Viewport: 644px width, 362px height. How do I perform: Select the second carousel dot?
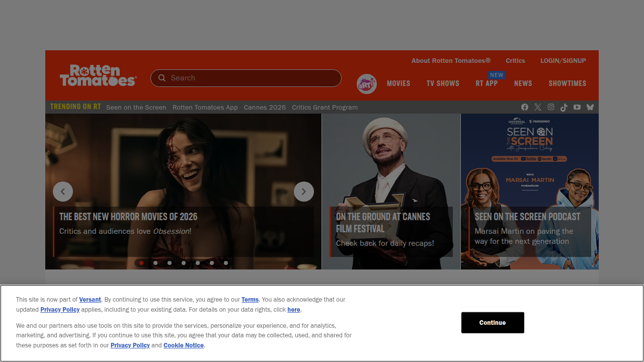click(x=155, y=263)
